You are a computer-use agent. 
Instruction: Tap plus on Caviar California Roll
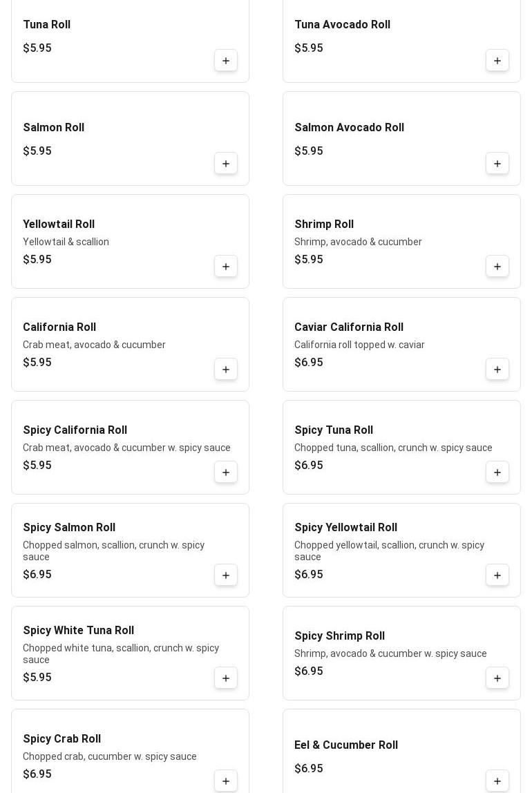[497, 370]
